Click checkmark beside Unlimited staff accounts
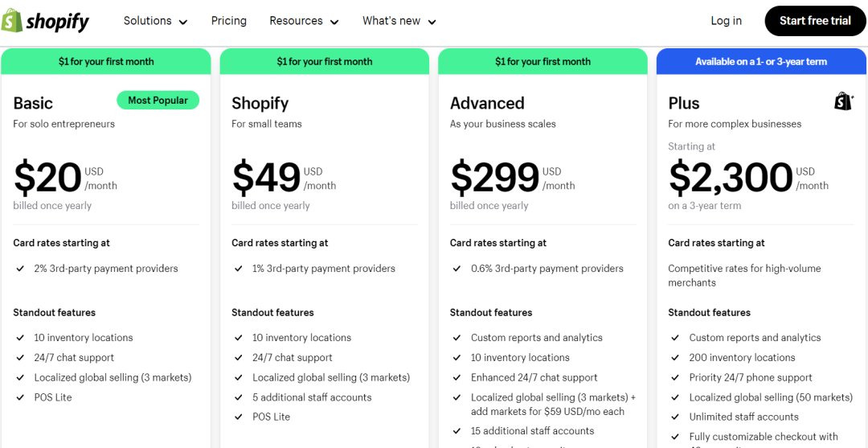The height and width of the screenshot is (448, 868). [x=676, y=417]
